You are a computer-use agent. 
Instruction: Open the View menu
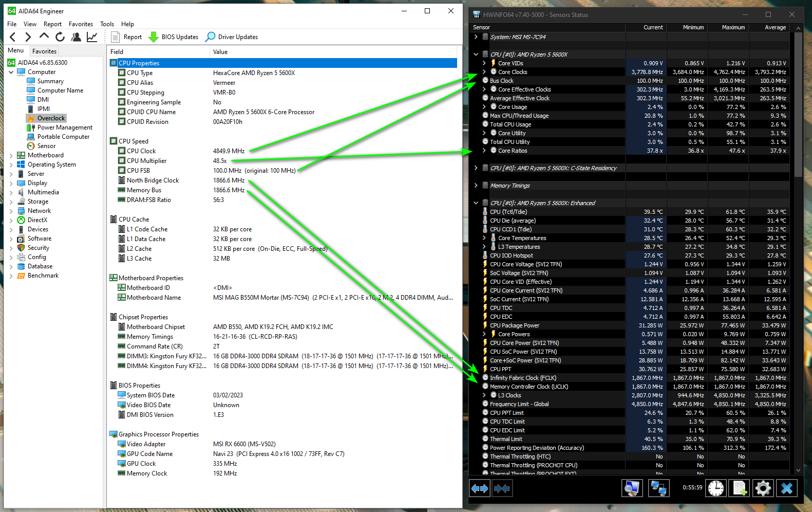tap(30, 24)
